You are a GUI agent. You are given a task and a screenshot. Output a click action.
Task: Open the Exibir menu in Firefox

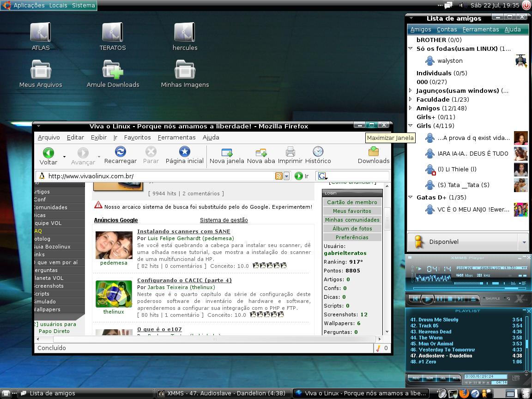click(99, 138)
